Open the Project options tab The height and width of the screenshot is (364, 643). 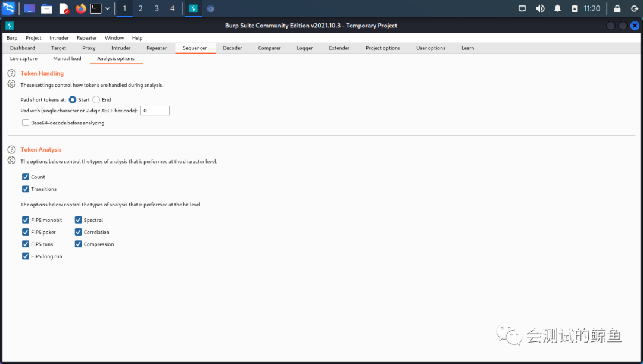383,48
